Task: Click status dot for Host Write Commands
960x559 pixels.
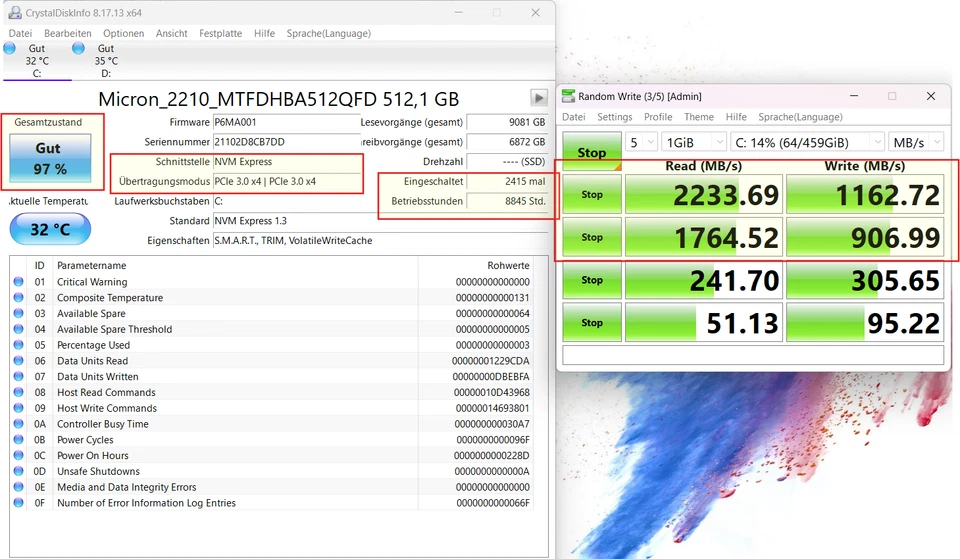Action: (18, 408)
